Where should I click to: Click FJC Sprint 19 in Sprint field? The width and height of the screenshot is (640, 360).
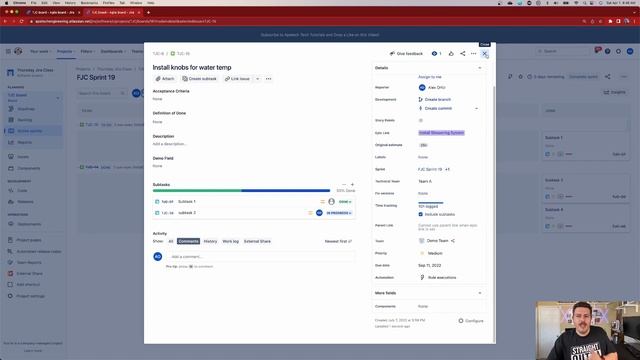point(430,169)
